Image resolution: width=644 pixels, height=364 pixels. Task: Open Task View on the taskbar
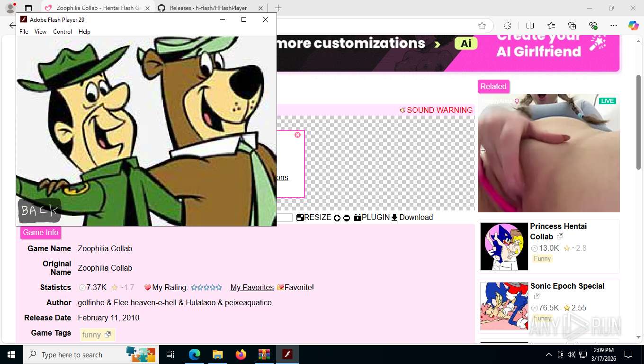tap(170, 355)
